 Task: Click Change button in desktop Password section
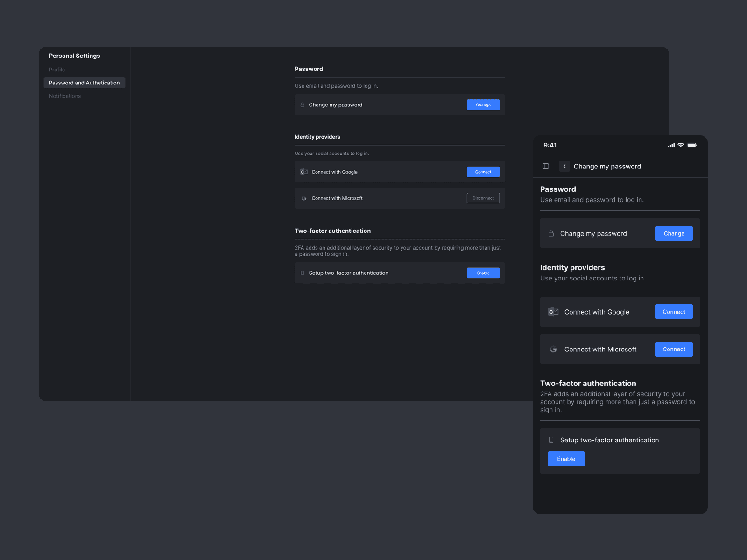click(x=483, y=105)
